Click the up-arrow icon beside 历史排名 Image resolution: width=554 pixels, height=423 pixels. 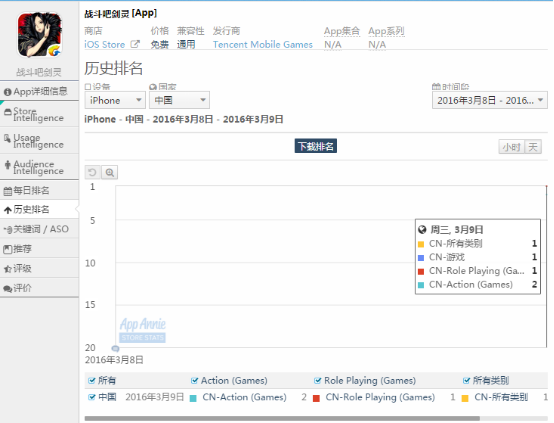[7, 210]
